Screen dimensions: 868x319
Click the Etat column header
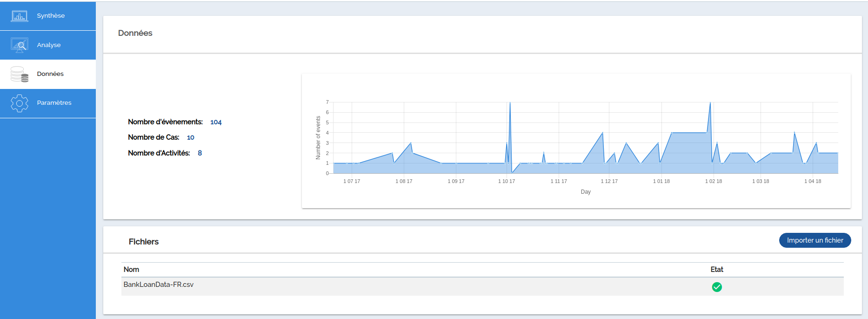(717, 270)
